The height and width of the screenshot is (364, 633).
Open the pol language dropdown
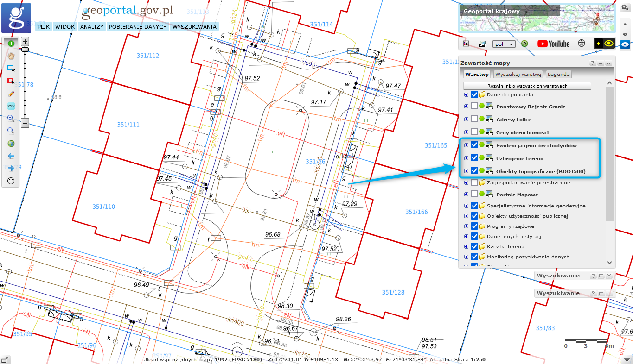tap(504, 44)
